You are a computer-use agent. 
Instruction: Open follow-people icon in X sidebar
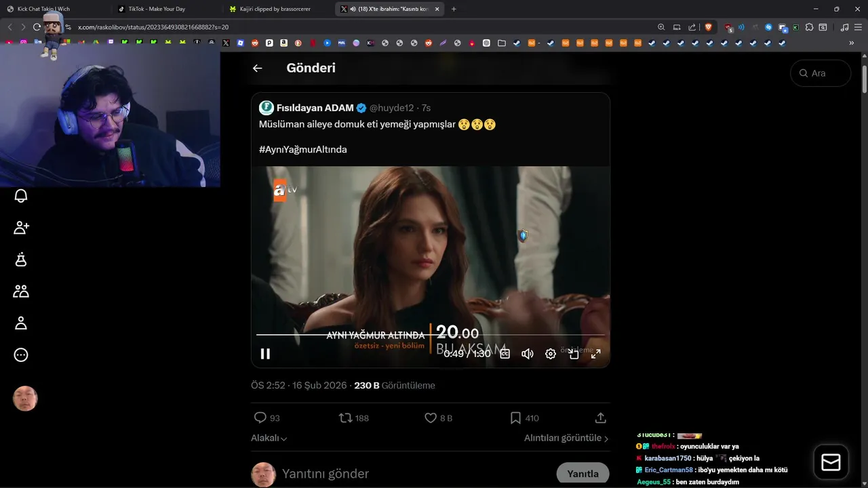tap(21, 228)
